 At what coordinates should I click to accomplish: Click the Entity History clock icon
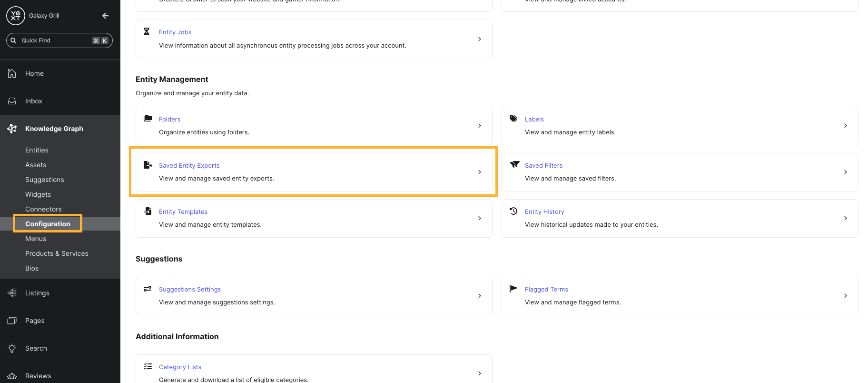click(513, 211)
